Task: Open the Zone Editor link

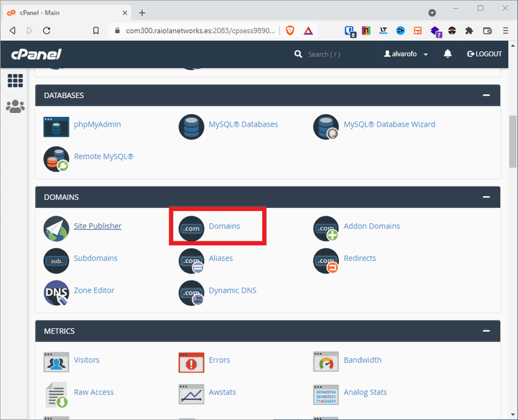Action: point(94,290)
